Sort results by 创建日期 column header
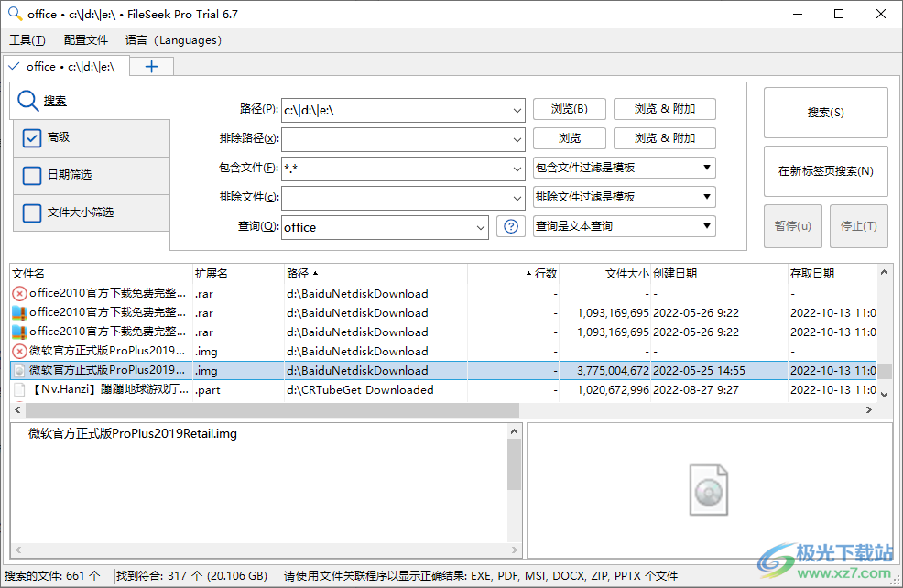 pos(719,274)
